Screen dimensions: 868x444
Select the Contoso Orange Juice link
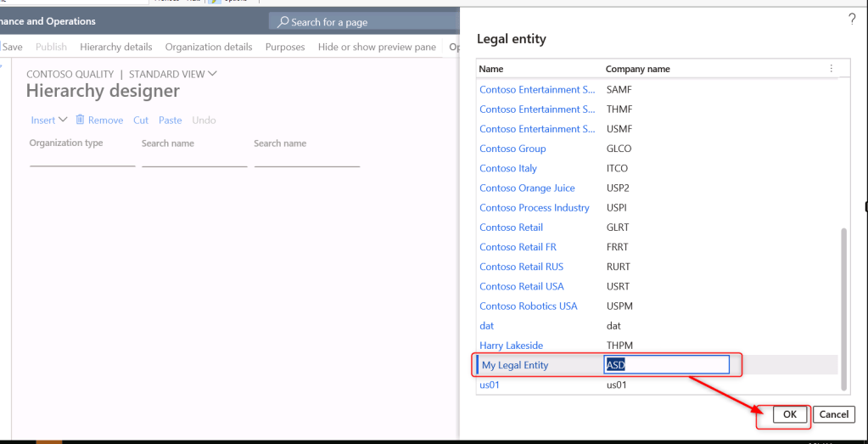point(527,188)
